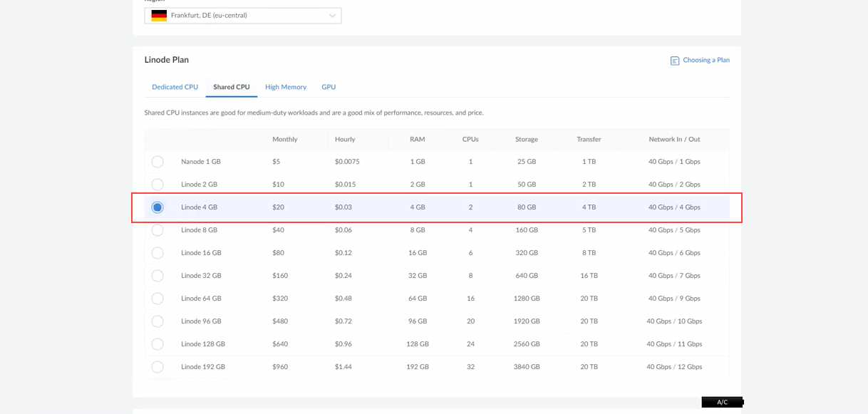Click the Linode 16 GB plan name
868x414 pixels.
[x=201, y=253]
